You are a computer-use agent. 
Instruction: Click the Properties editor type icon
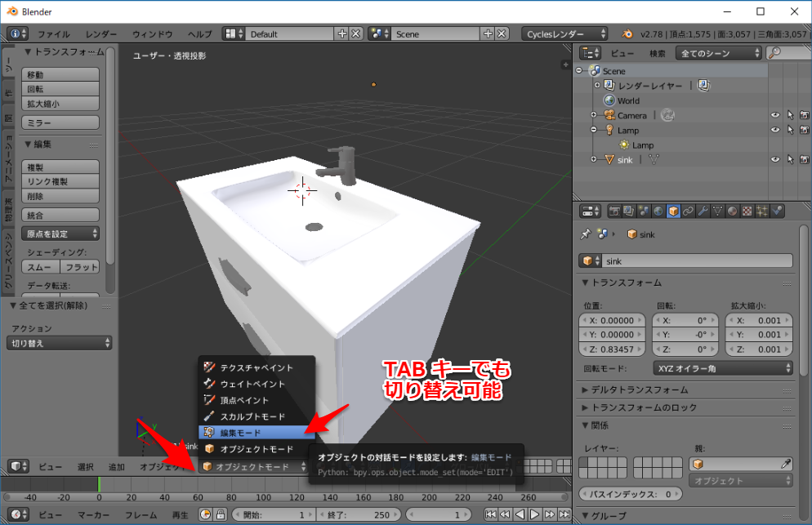pyautogui.click(x=591, y=211)
